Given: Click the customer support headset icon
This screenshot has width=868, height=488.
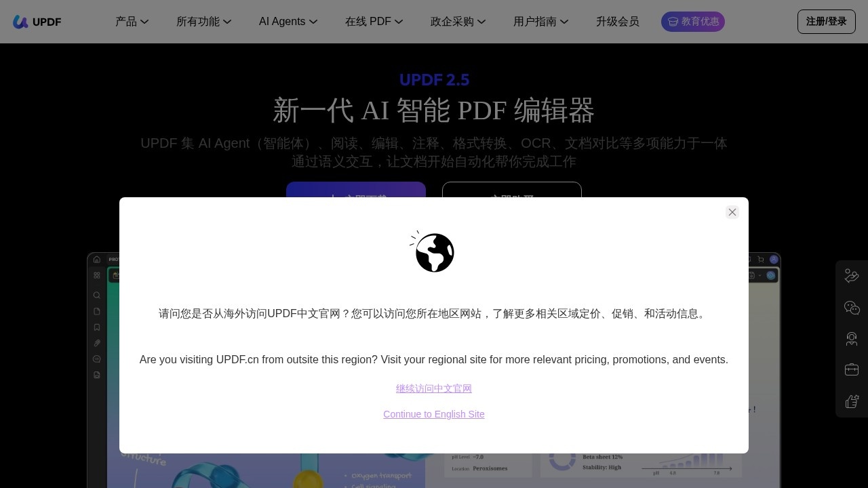Looking at the screenshot, I should (852, 339).
